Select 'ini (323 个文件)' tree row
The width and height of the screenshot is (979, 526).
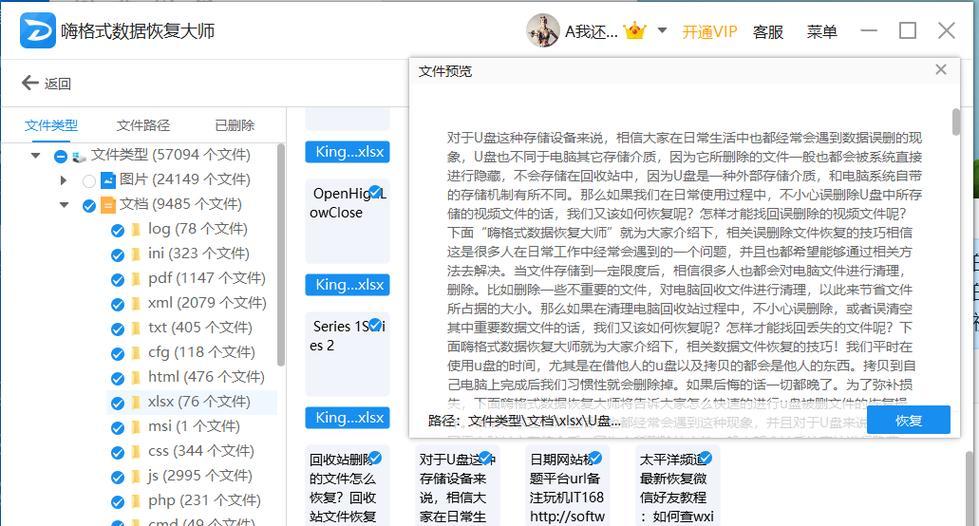(x=199, y=254)
